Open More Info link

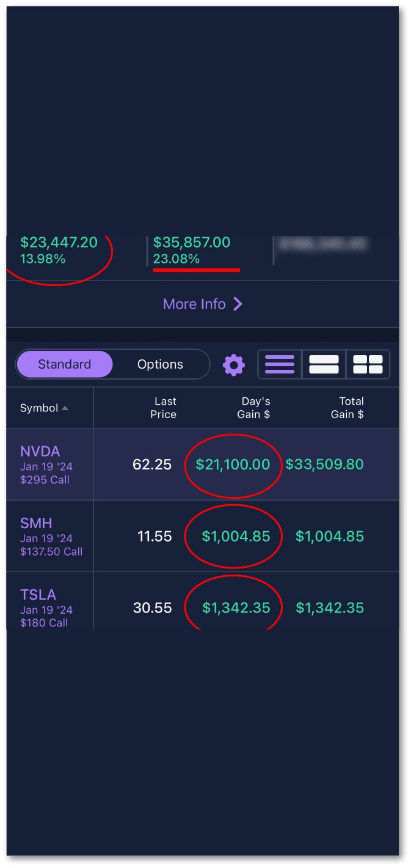[x=194, y=304]
